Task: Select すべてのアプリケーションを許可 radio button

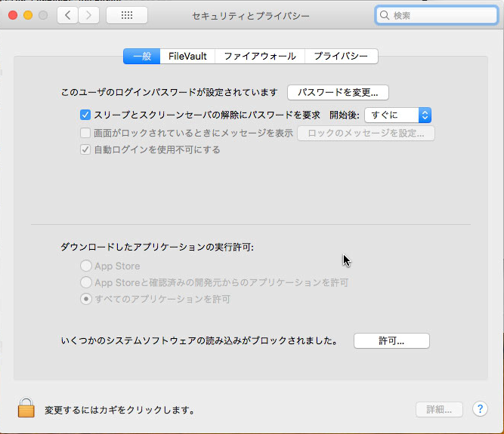Action: click(86, 299)
